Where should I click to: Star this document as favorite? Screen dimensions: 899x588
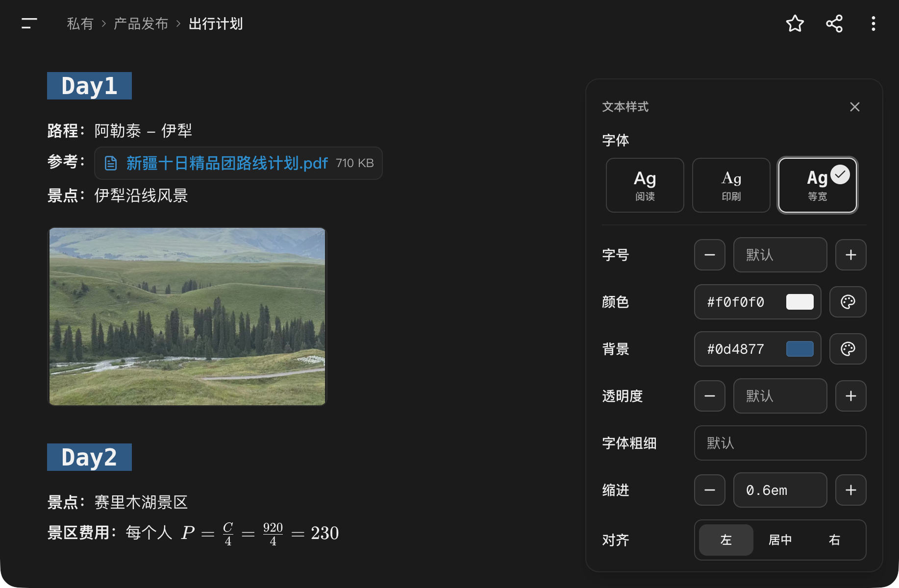[x=795, y=24]
